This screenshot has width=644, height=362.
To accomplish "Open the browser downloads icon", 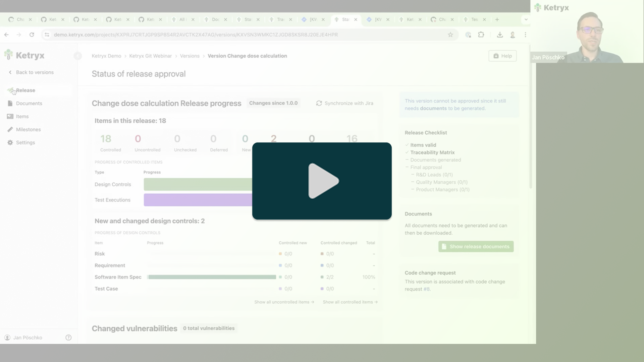I will 500,35.
